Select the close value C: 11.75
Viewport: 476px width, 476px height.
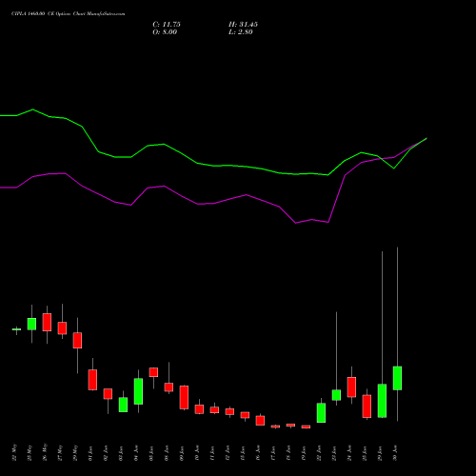(167, 25)
